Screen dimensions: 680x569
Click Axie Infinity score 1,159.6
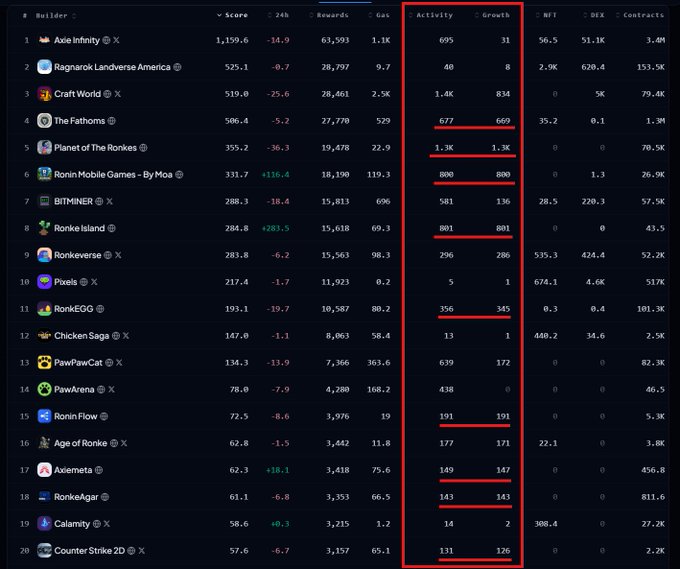[232, 40]
